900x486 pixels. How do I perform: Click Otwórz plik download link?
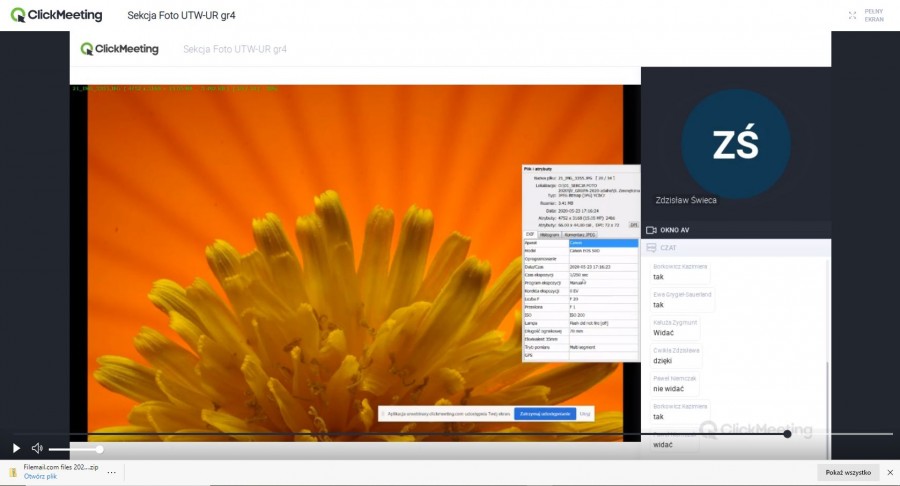[40, 476]
